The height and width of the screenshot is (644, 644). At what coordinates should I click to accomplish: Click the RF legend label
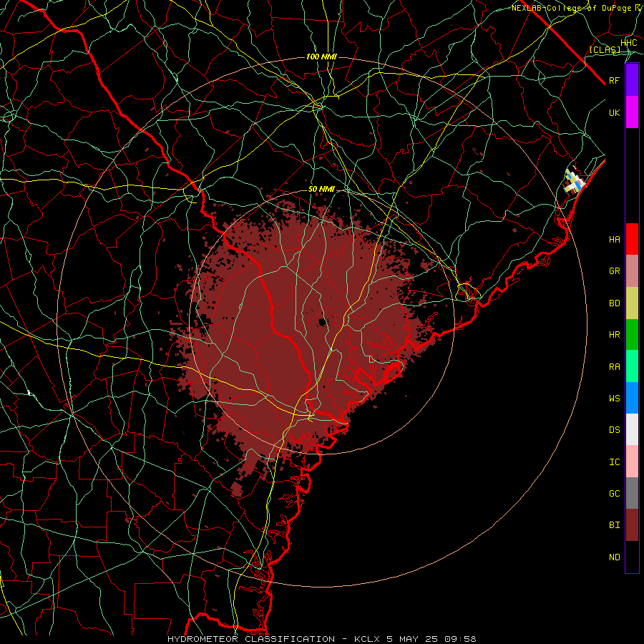[615, 80]
